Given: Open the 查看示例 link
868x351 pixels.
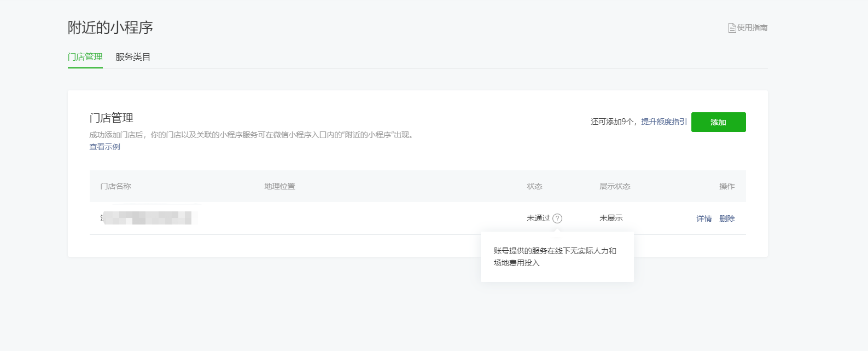Looking at the screenshot, I should (x=104, y=147).
